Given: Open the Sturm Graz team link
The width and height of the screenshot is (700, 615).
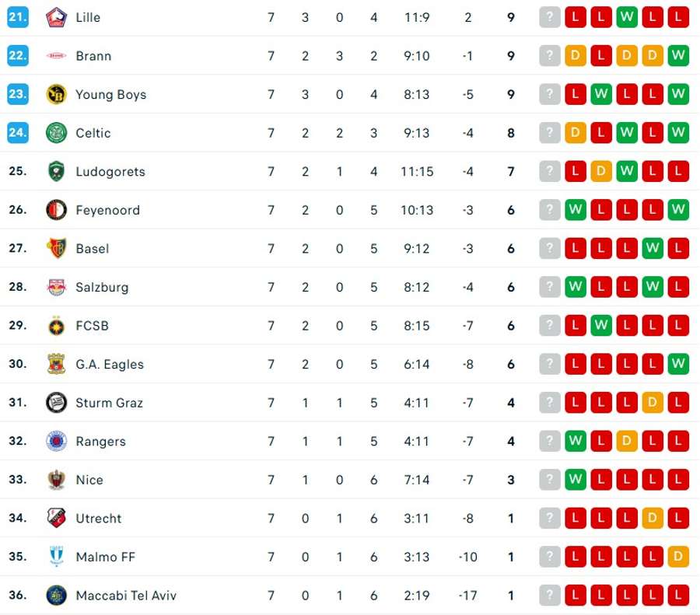Looking at the screenshot, I should (x=108, y=403).
